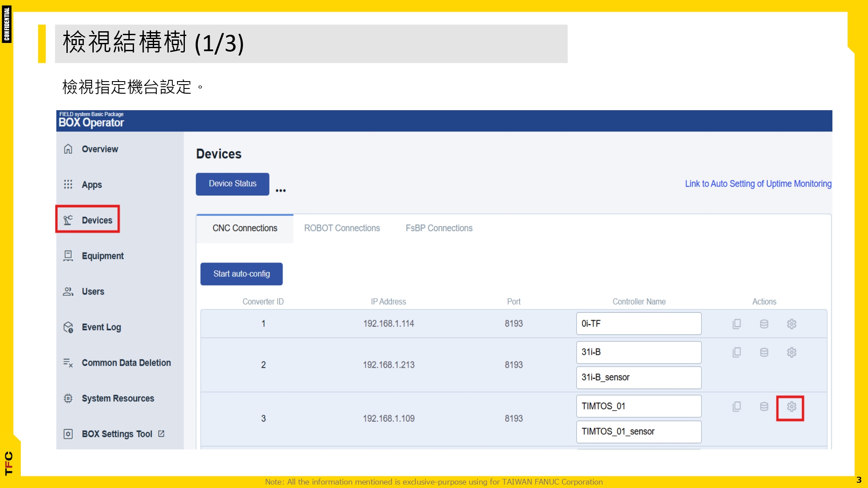Viewport: 868px width, 488px height.
Task: Open Equipment in the sidebar
Action: (102, 256)
